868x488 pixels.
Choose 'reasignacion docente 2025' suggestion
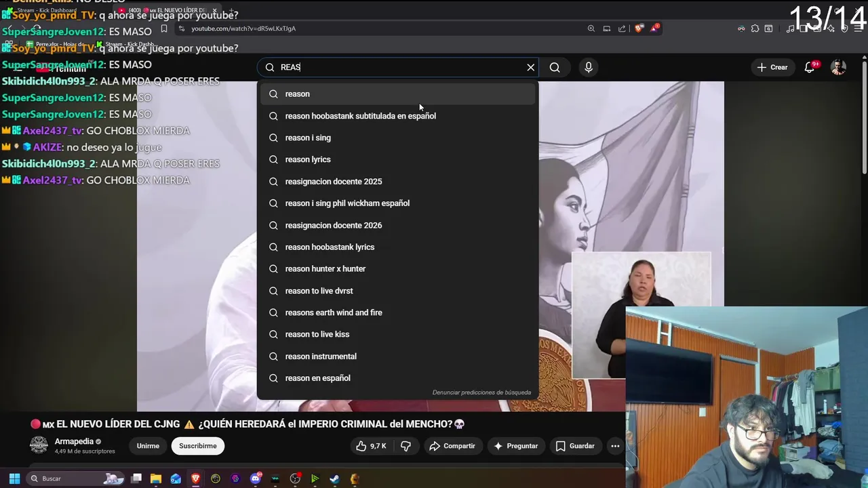tap(398, 182)
